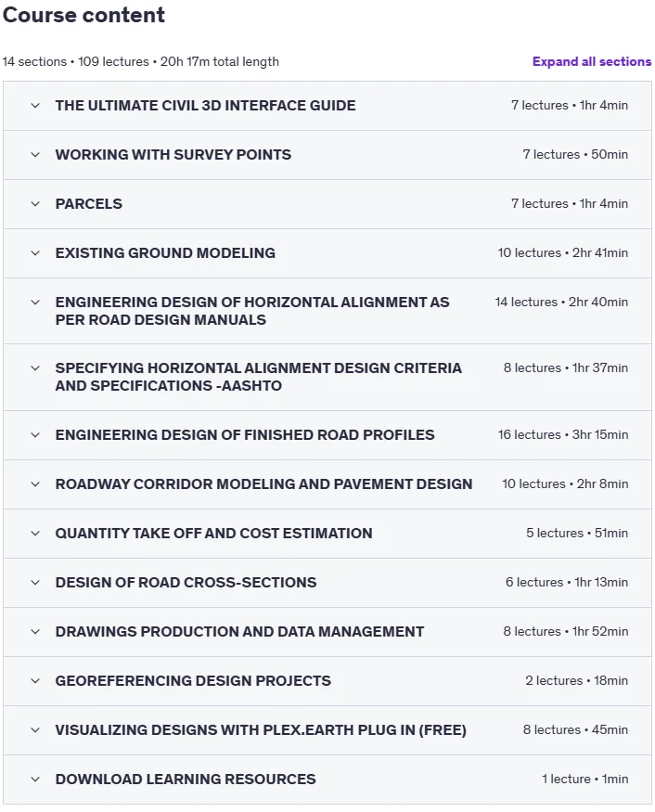The height and width of the screenshot is (812, 655).
Task: Expand chevron for Horizontal Alignment Road Design Manuals
Action: coord(35,303)
